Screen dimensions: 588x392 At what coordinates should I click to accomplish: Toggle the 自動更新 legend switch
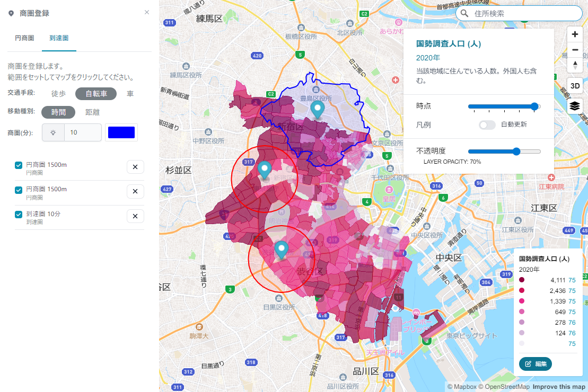[x=487, y=125]
